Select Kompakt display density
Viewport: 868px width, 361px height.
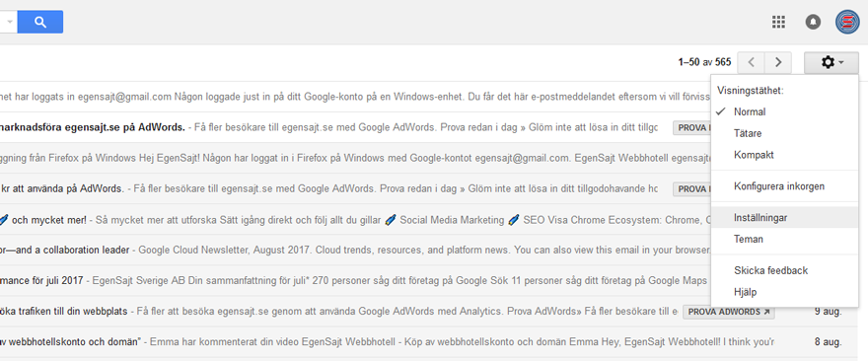784,155
